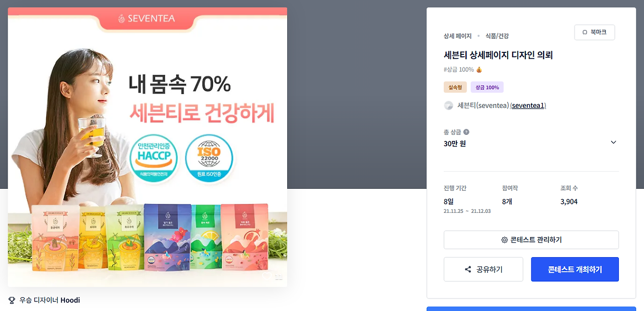Open winning designer Hoodi profile
The height and width of the screenshot is (311, 644).
coord(70,300)
